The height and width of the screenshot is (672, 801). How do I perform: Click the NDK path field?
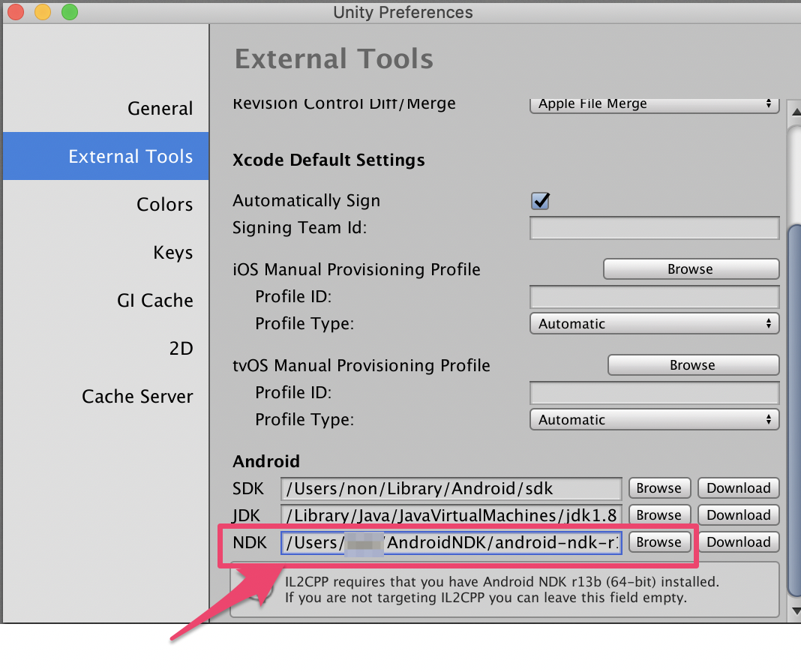coord(451,543)
